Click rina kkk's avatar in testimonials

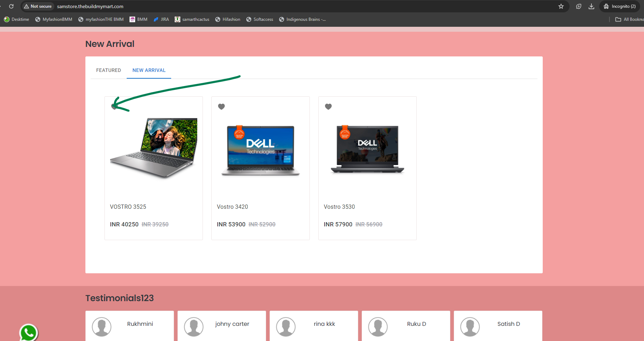coord(286,327)
